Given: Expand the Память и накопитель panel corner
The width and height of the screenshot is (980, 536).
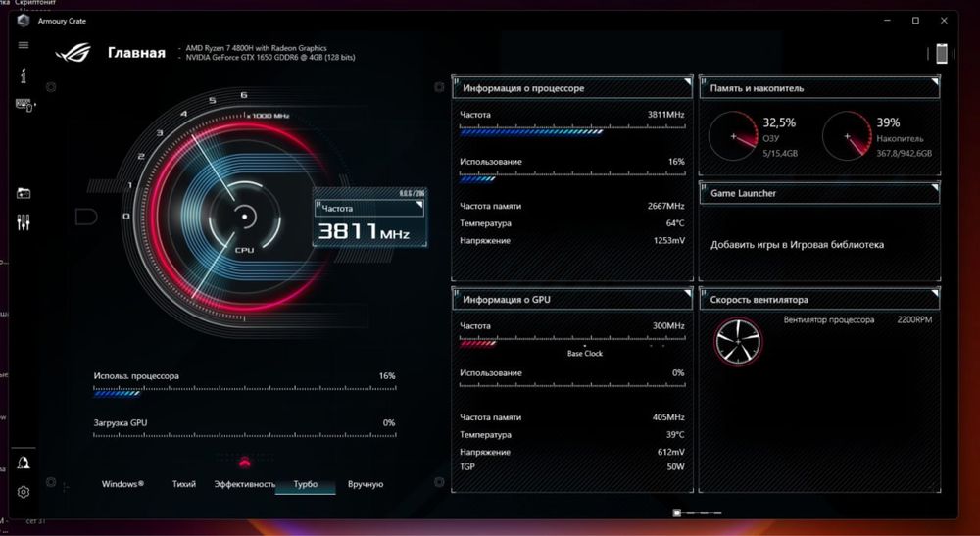Looking at the screenshot, I should pyautogui.click(x=934, y=82).
